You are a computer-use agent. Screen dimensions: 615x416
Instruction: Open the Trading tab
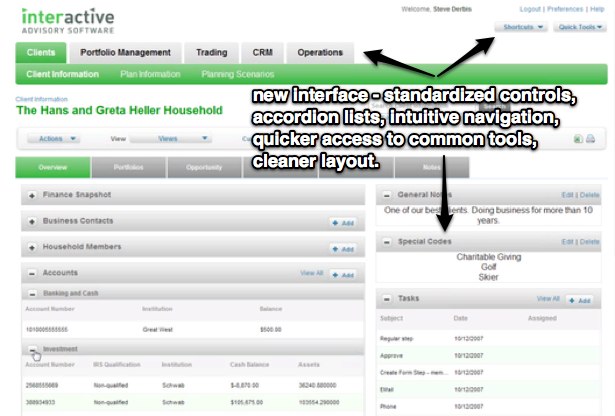212,53
